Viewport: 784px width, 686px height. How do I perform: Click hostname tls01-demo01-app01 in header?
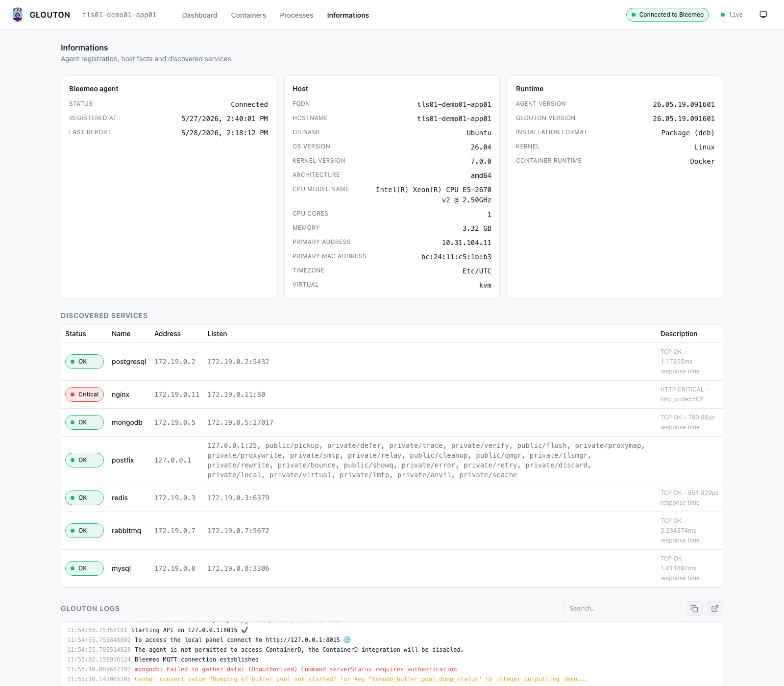120,15
